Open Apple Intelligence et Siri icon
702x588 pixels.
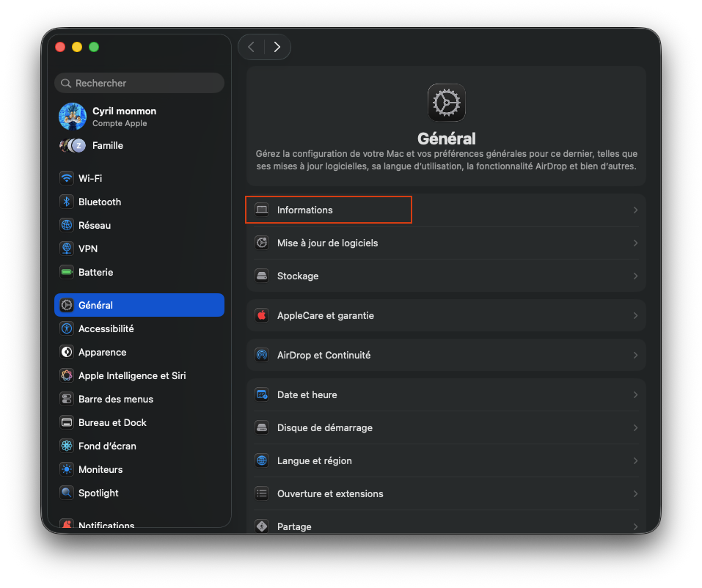pos(67,375)
